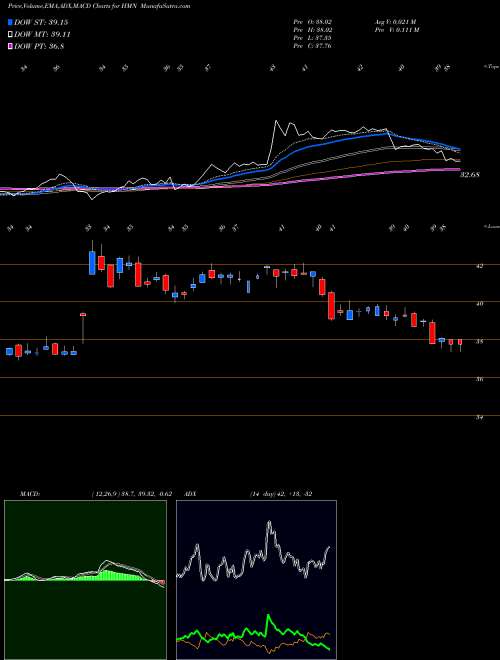Click the 32.68 price label on EMA chart
The width and height of the screenshot is (500, 660).
(x=470, y=175)
